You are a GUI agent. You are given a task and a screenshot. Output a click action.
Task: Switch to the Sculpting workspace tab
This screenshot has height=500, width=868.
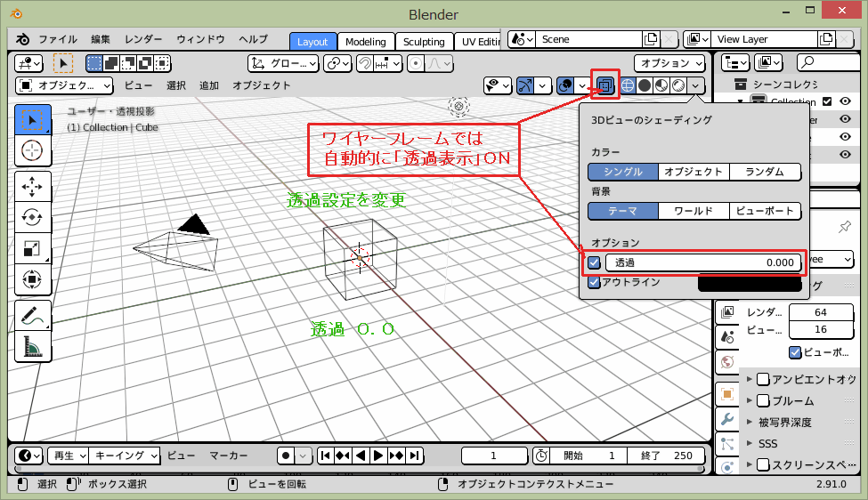point(424,42)
